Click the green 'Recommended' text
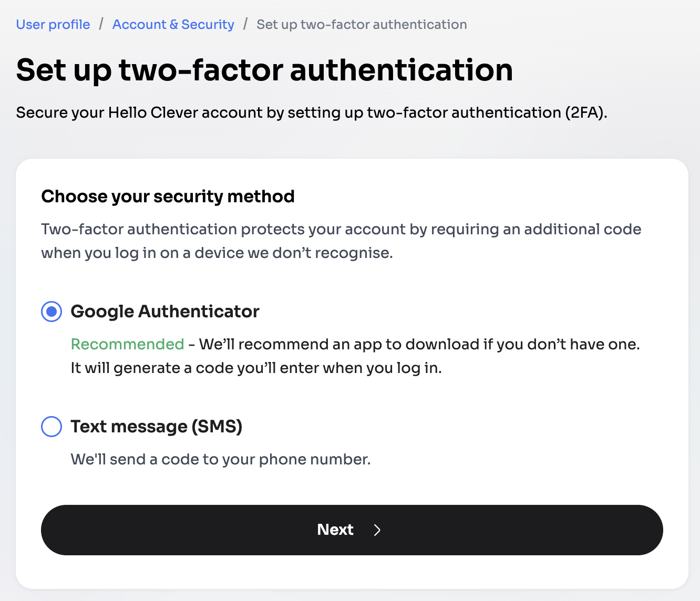The image size is (700, 601). (x=127, y=344)
